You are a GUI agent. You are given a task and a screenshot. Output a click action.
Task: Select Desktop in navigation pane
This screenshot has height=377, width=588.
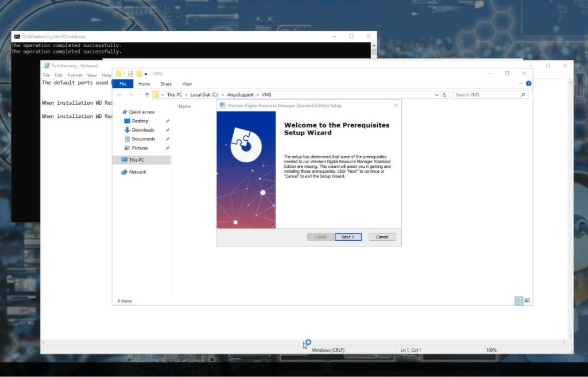[x=140, y=121]
